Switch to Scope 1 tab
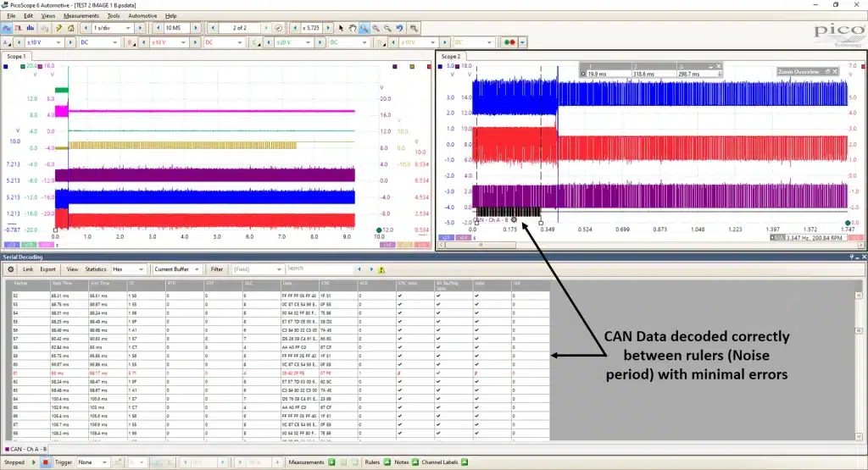868x470 pixels. (15, 57)
